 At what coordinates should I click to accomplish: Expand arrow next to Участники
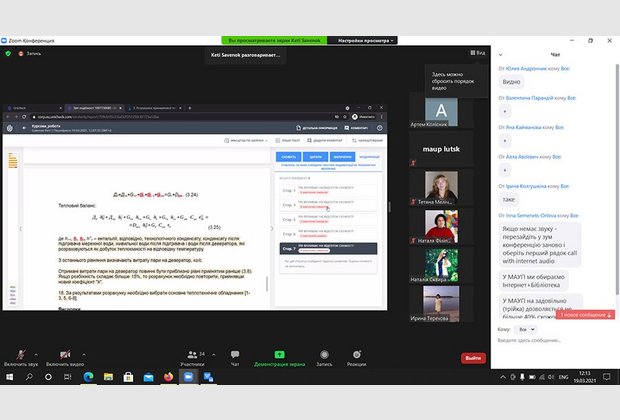click(214, 354)
